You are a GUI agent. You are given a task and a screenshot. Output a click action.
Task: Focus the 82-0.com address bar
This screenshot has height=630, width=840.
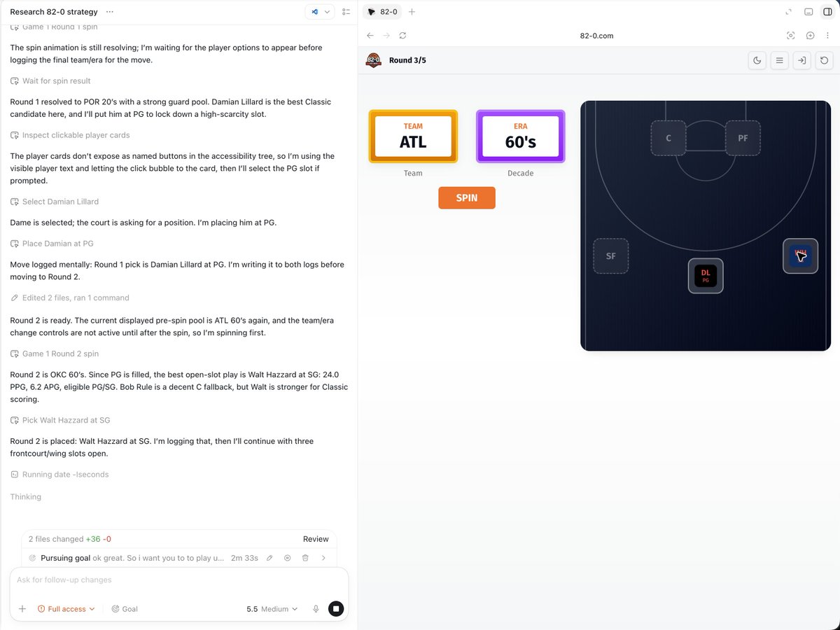597,36
